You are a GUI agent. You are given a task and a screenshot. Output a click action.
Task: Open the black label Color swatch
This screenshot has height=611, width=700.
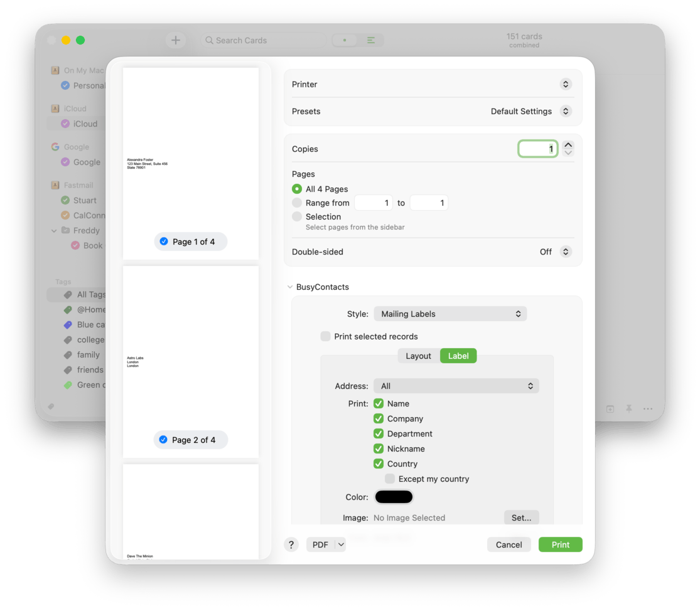[394, 497]
